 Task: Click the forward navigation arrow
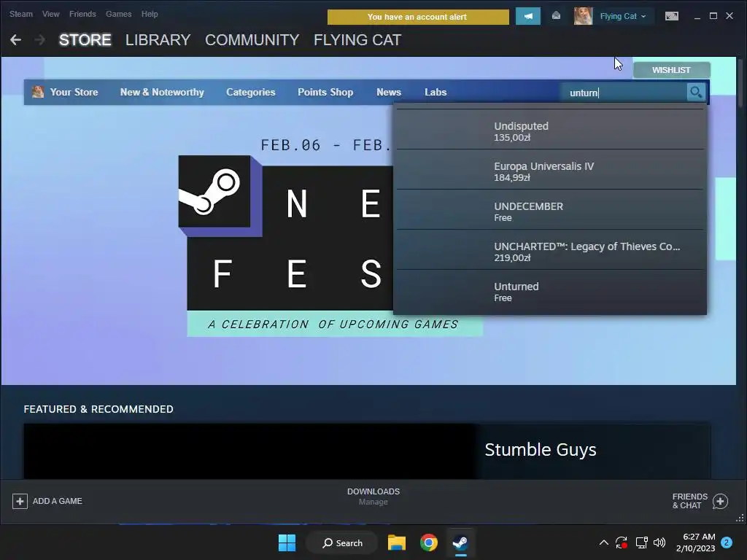[x=40, y=40]
